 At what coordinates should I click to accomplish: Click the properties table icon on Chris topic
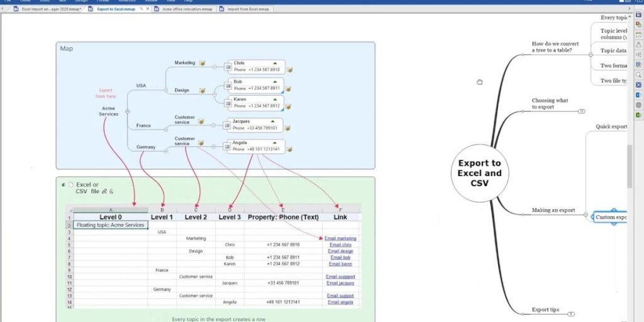tap(228, 67)
